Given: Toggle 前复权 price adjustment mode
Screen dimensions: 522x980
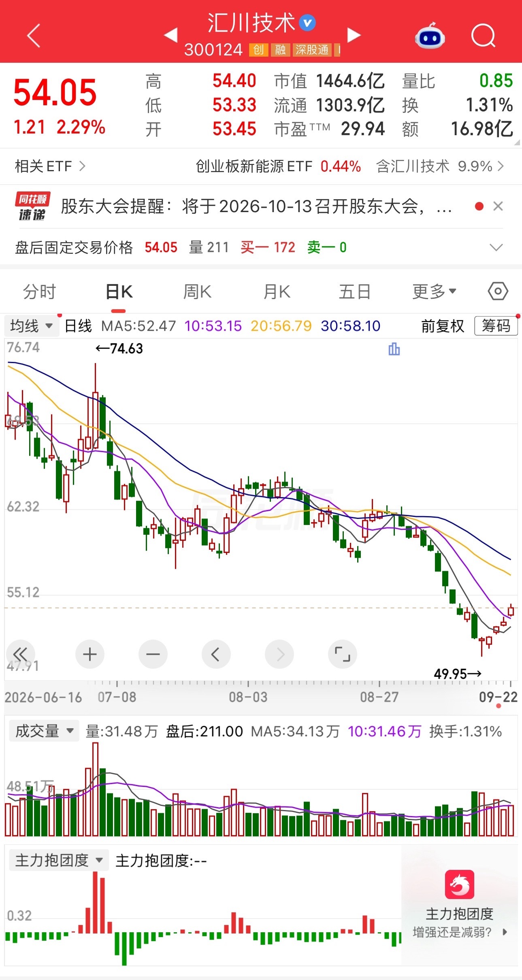Looking at the screenshot, I should pos(443,326).
